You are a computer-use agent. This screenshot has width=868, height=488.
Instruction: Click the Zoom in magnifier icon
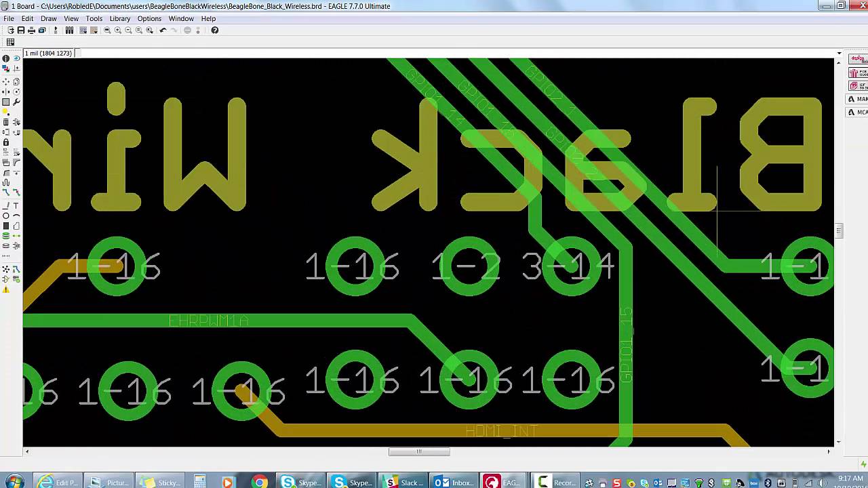click(118, 30)
